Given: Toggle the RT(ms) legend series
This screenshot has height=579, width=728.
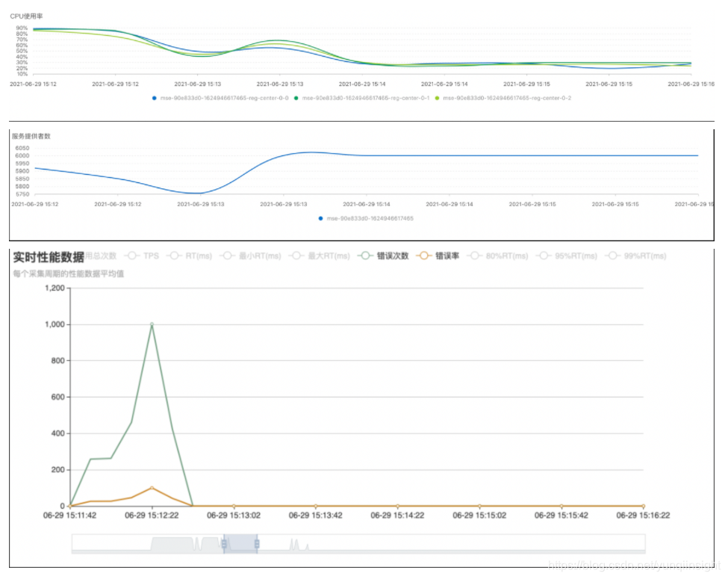Looking at the screenshot, I should coord(190,256).
